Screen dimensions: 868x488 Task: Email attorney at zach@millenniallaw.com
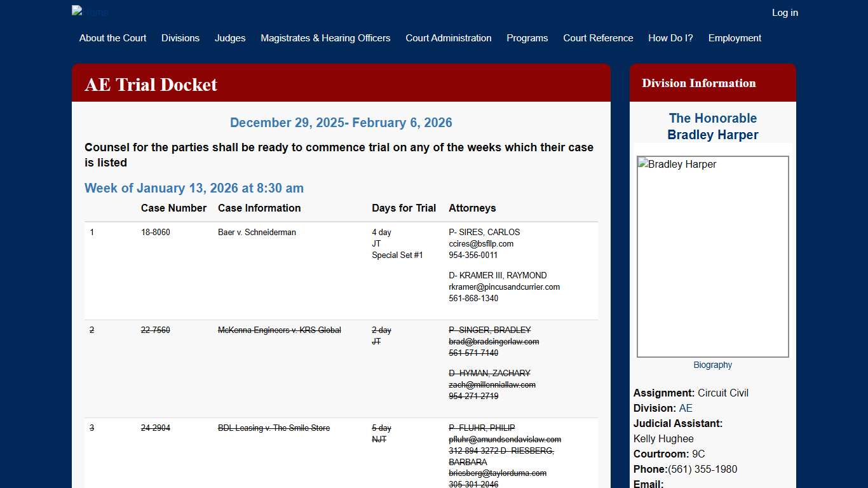(x=491, y=384)
